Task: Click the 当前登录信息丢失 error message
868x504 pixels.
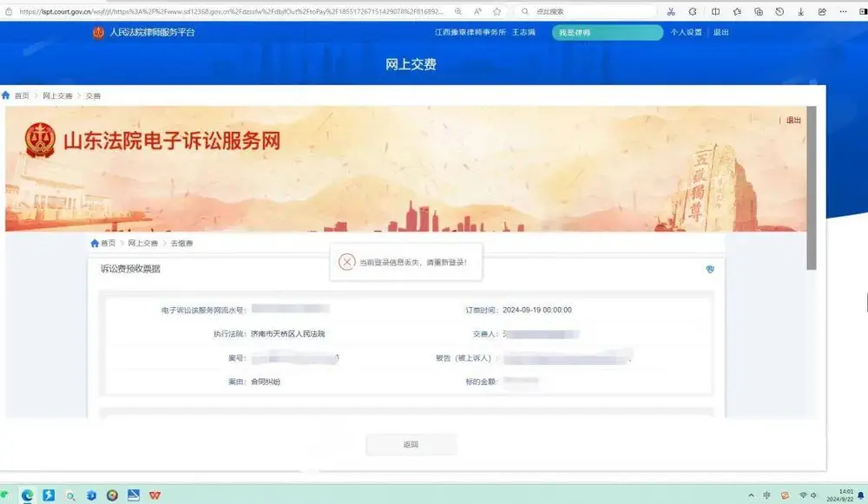Action: pos(413,262)
